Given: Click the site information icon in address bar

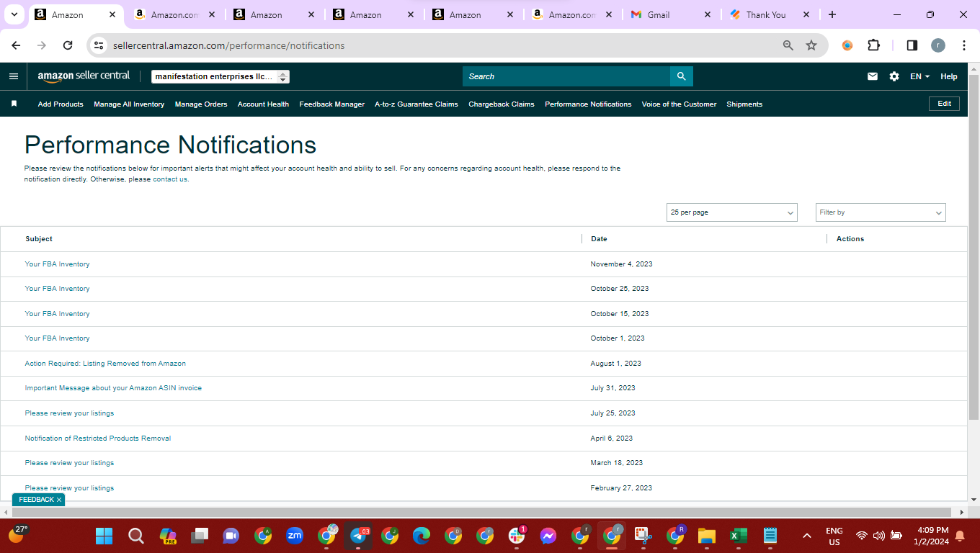Looking at the screenshot, I should [99, 45].
